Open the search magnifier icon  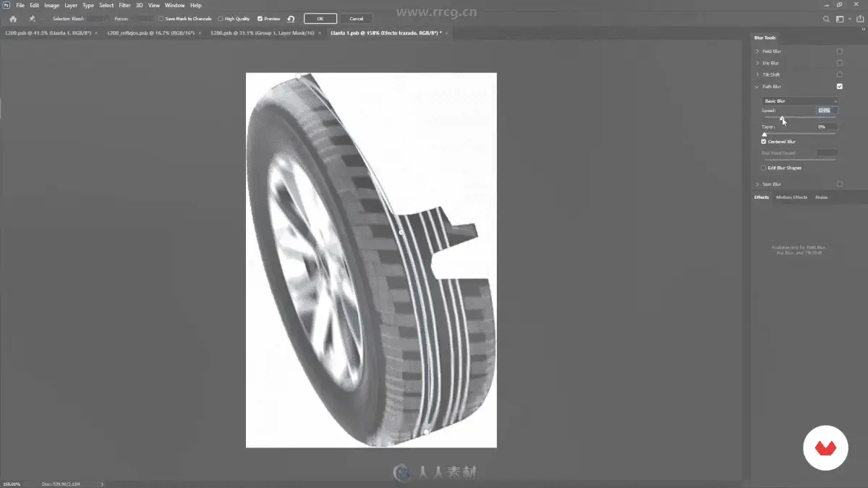(x=827, y=19)
